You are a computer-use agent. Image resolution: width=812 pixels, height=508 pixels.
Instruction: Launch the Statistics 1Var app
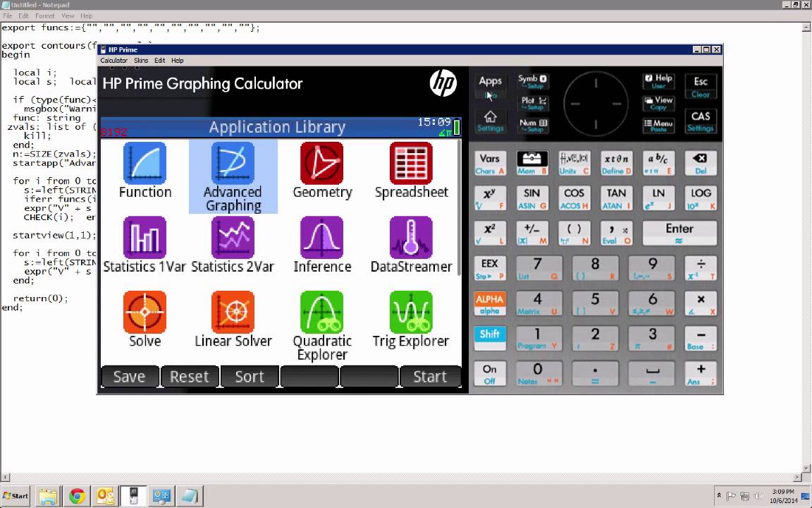click(x=145, y=237)
